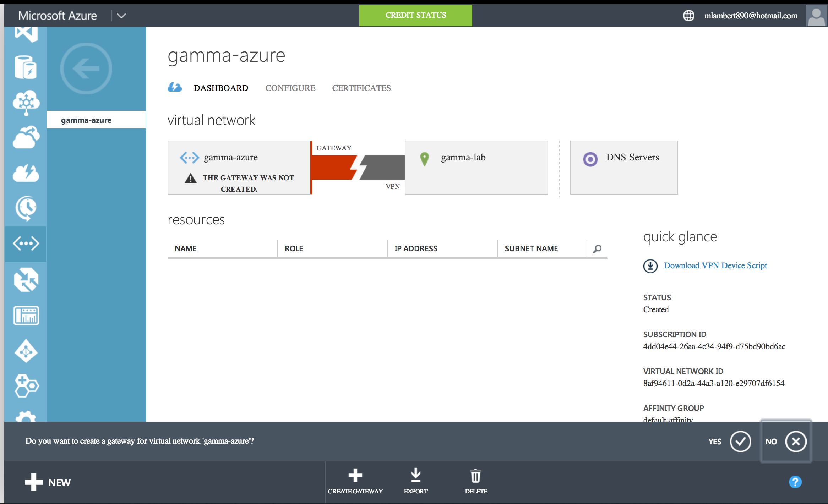Open account menu for mlambert890@hotmail.com
The image size is (828, 504).
751,16
